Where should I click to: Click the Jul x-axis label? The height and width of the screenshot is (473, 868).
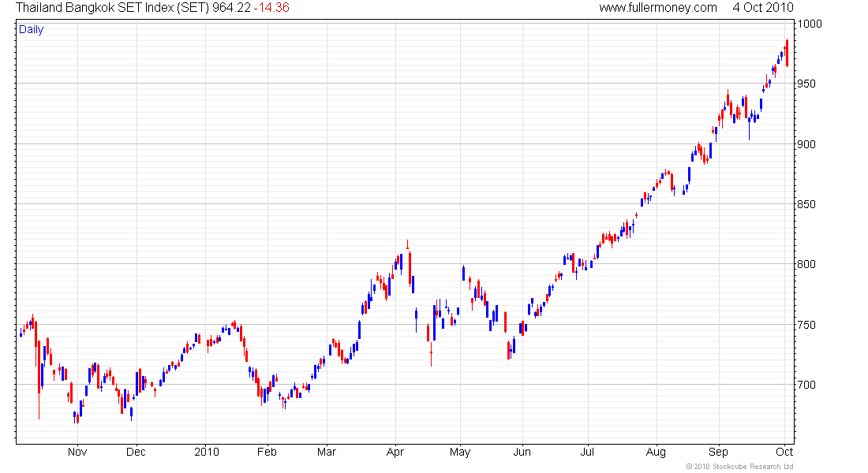tap(587, 452)
